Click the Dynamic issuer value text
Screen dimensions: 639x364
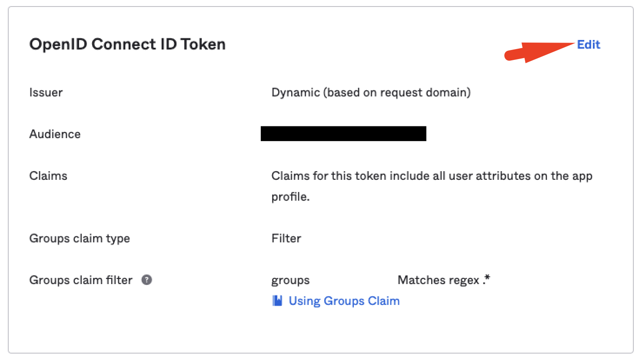370,92
